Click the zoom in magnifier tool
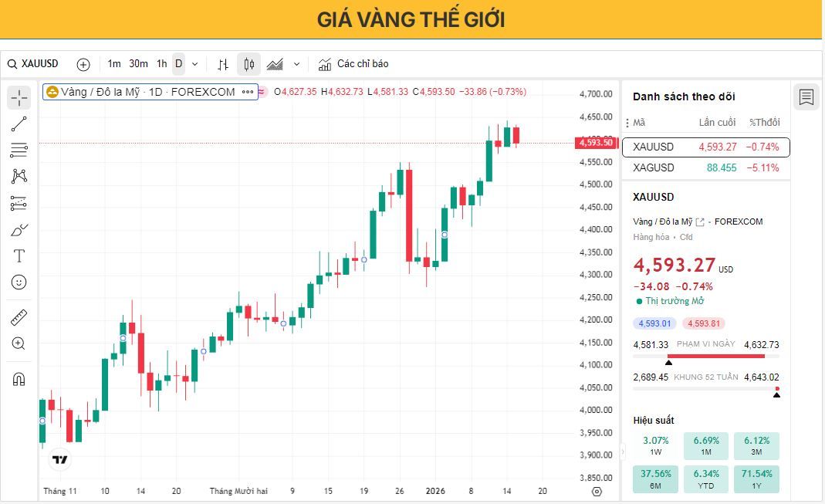The height and width of the screenshot is (504, 825). (19, 343)
